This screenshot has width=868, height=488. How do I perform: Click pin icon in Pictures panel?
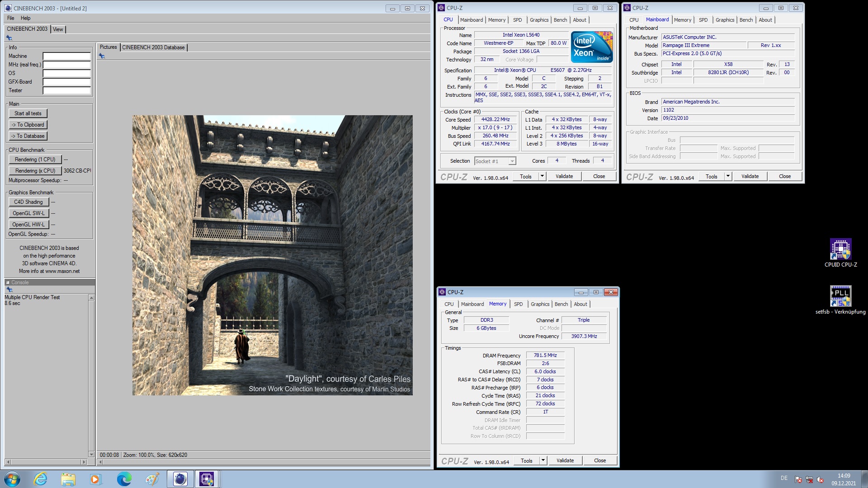(102, 56)
